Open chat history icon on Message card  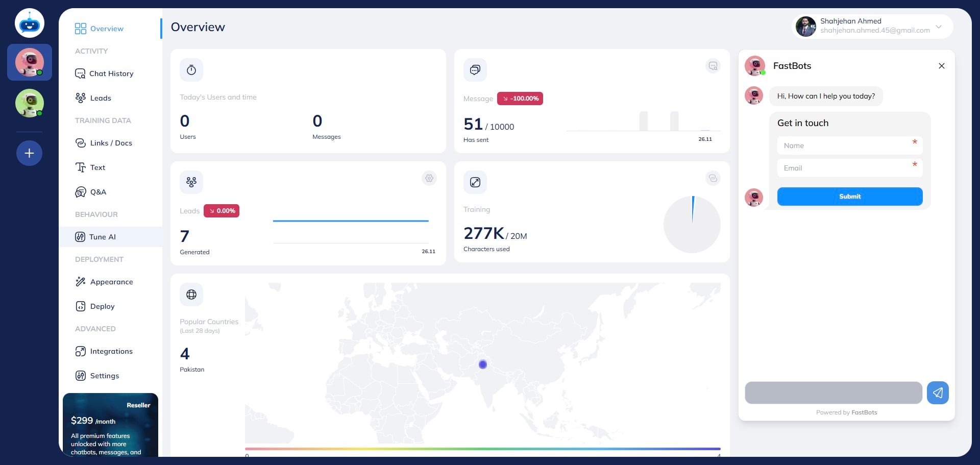[713, 66]
